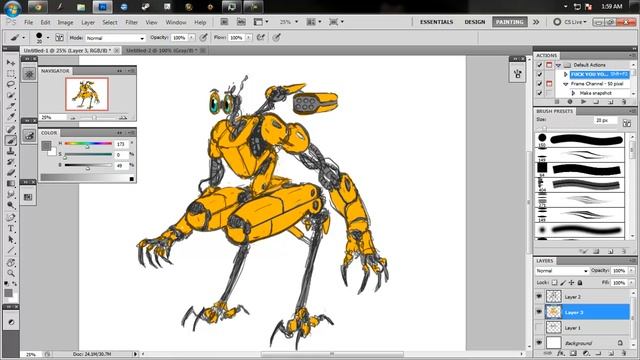Select the Path Selection tool

pyautogui.click(x=11, y=239)
